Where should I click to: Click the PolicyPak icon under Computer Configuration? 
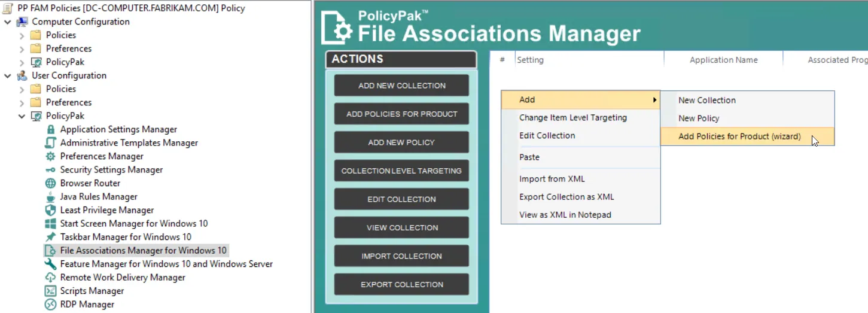36,62
